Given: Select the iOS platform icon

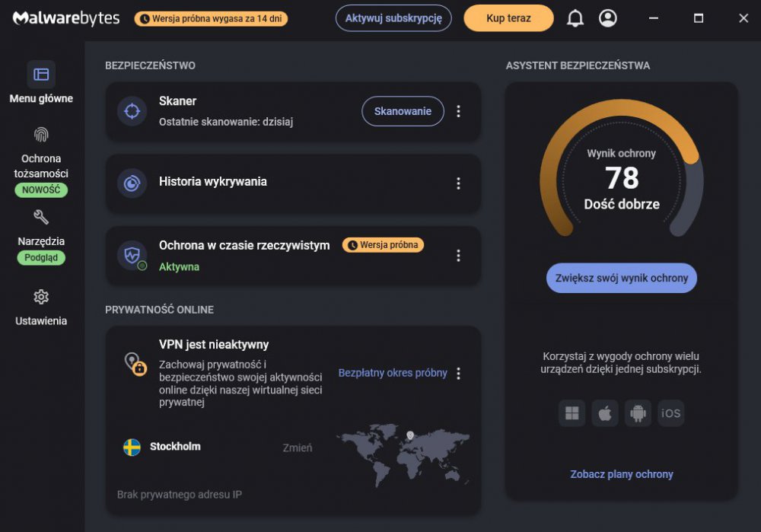Looking at the screenshot, I should tap(671, 413).
